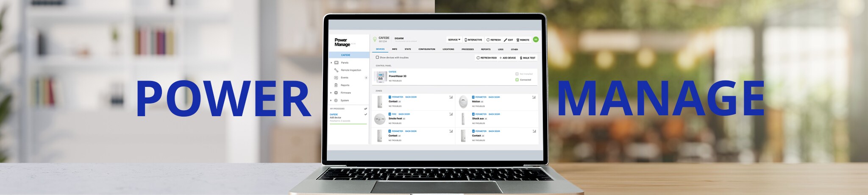Image resolution: width=868 pixels, height=195 pixels.
Task: Select CAFEDE item in sidebar
Action: pos(349,55)
